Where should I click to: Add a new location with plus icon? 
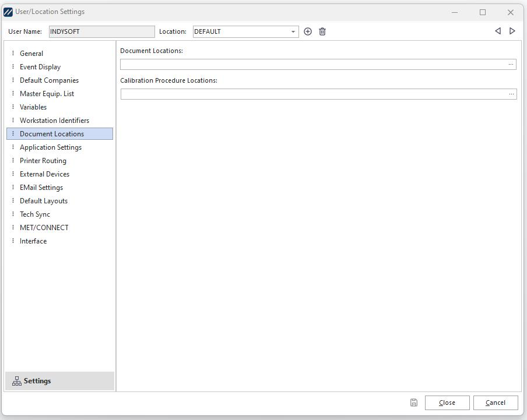(308, 31)
